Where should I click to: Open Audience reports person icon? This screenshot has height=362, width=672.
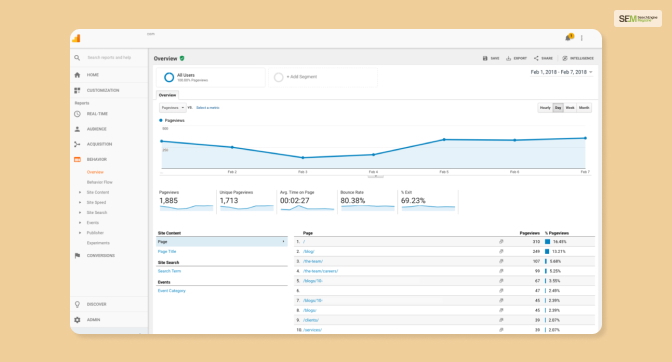click(77, 129)
